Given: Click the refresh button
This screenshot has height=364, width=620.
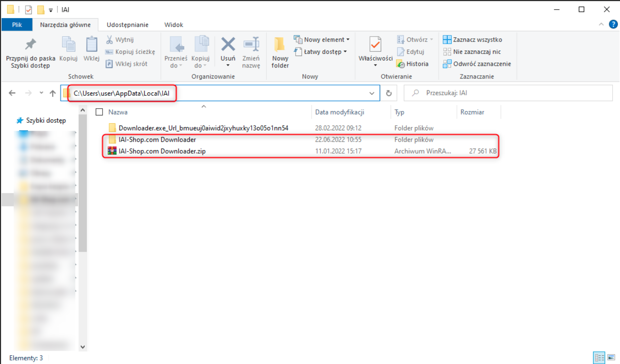Looking at the screenshot, I should click(x=389, y=93).
